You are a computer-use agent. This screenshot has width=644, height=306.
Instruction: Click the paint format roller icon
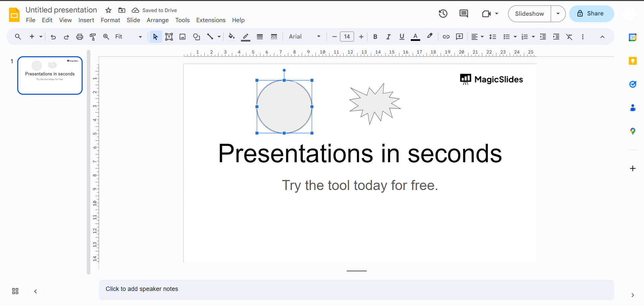(x=93, y=37)
